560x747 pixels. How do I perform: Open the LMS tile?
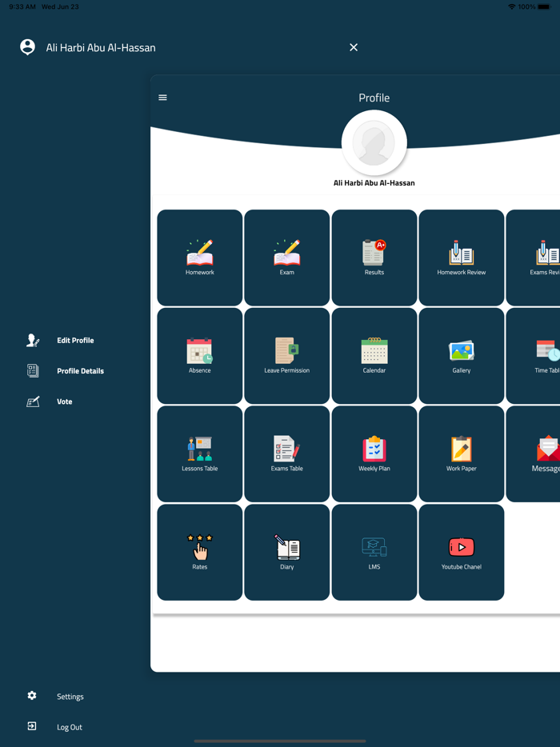tap(374, 552)
